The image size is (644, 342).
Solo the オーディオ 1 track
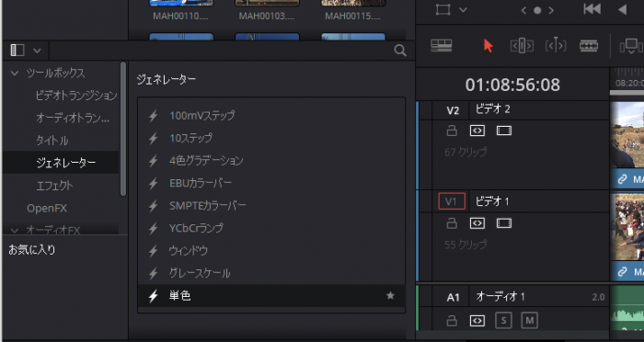[x=503, y=321]
